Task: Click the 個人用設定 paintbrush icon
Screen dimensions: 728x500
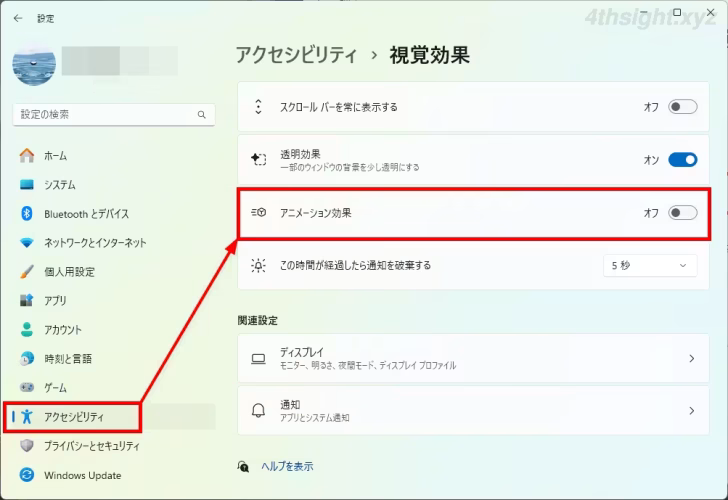Action: [27, 272]
